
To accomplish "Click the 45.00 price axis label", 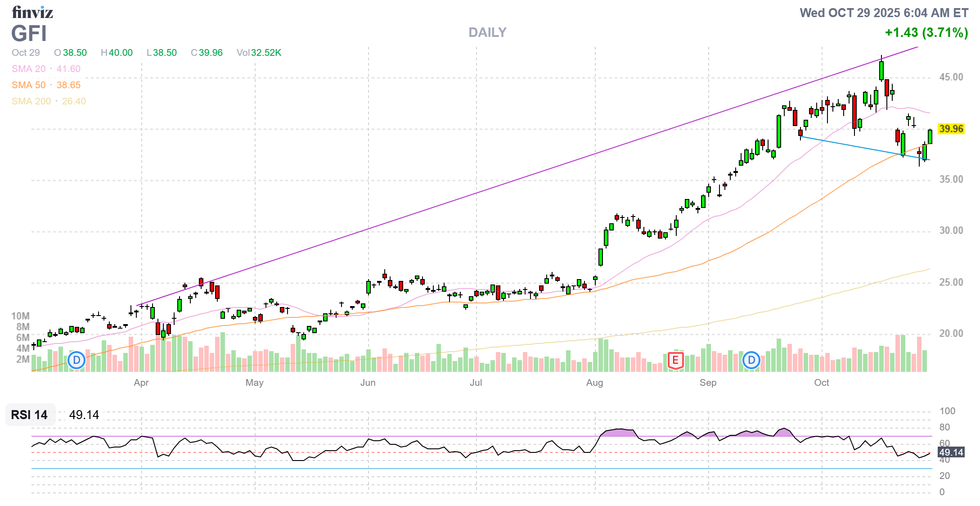I will [951, 77].
